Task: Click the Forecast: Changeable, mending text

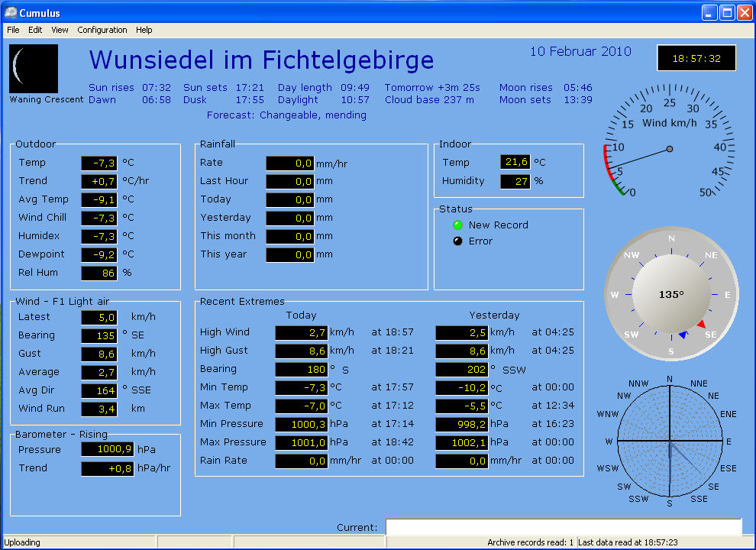Action: pyautogui.click(x=286, y=115)
